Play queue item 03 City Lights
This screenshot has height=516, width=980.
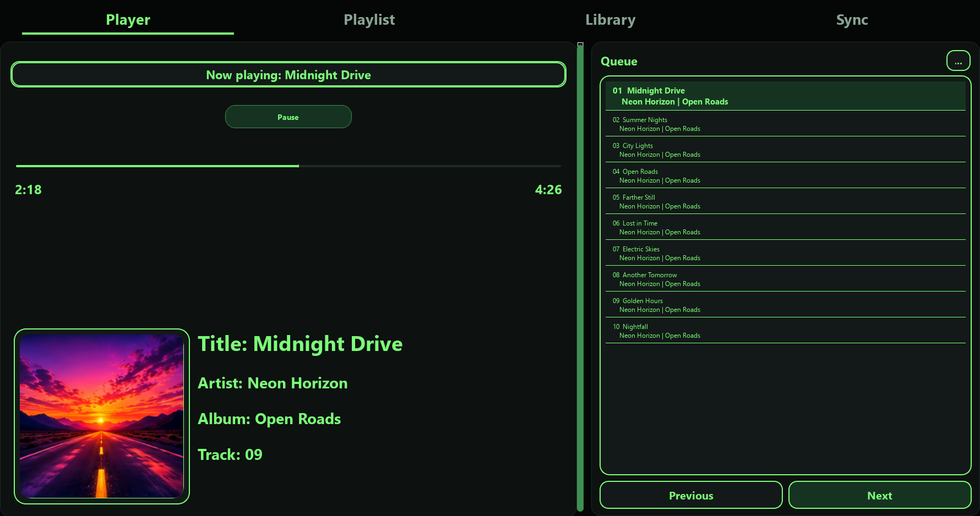click(785, 150)
